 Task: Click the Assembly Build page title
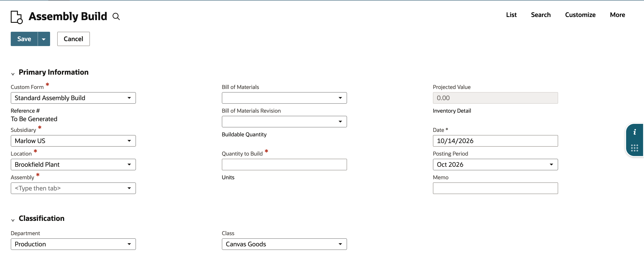pos(68,17)
